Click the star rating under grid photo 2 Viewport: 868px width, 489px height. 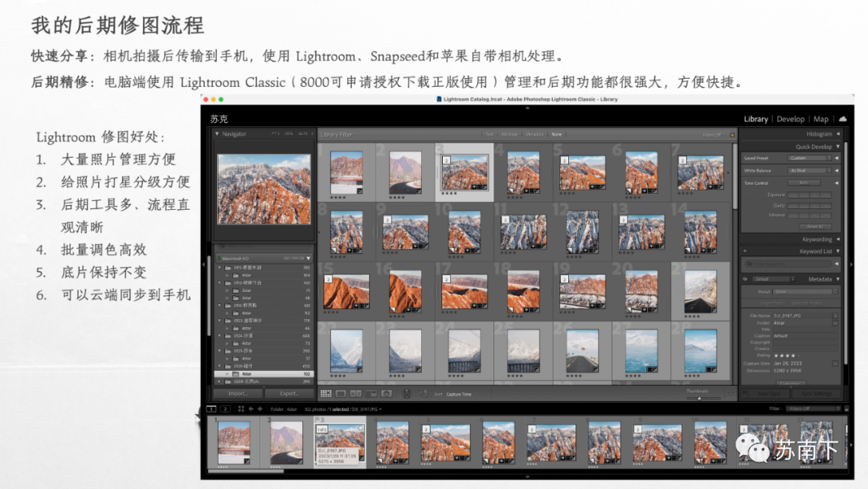[x=397, y=197]
